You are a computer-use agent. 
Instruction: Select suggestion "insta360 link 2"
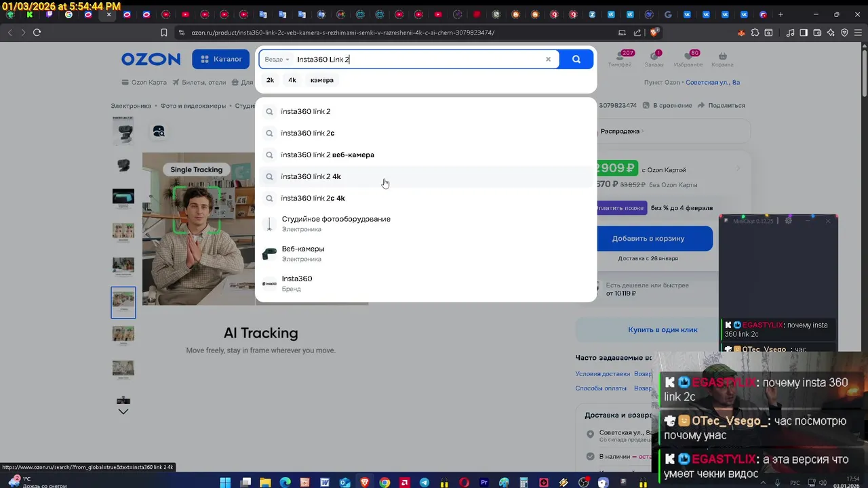[x=426, y=111]
